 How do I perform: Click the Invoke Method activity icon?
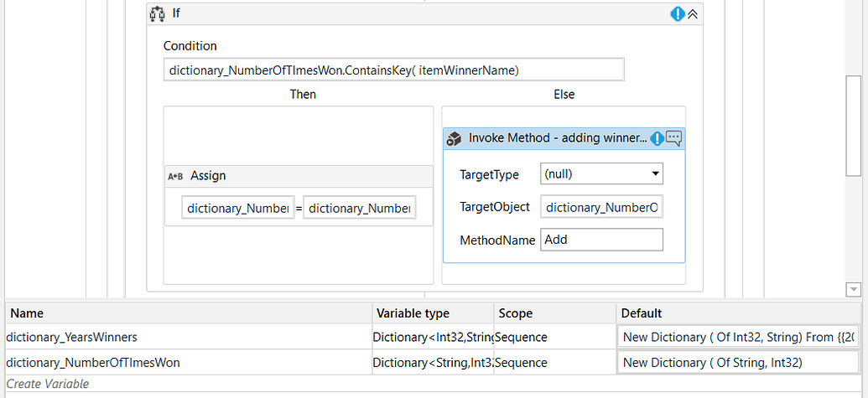pyautogui.click(x=454, y=138)
